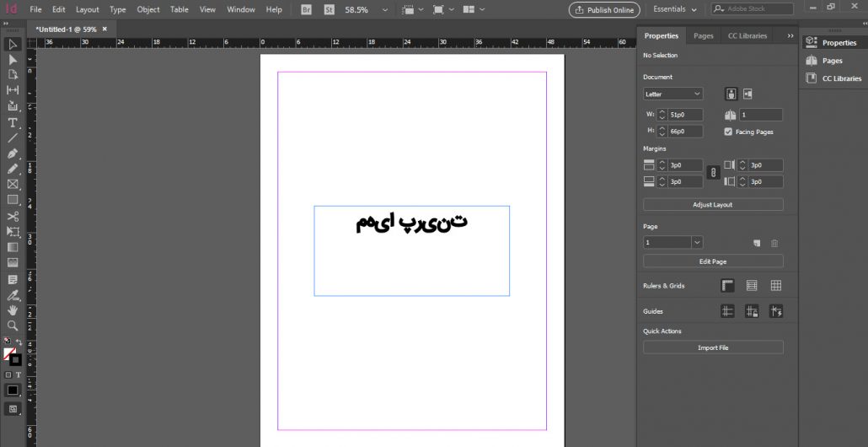This screenshot has height=447, width=868.
Task: Select the Scissors tool
Action: coord(13,217)
